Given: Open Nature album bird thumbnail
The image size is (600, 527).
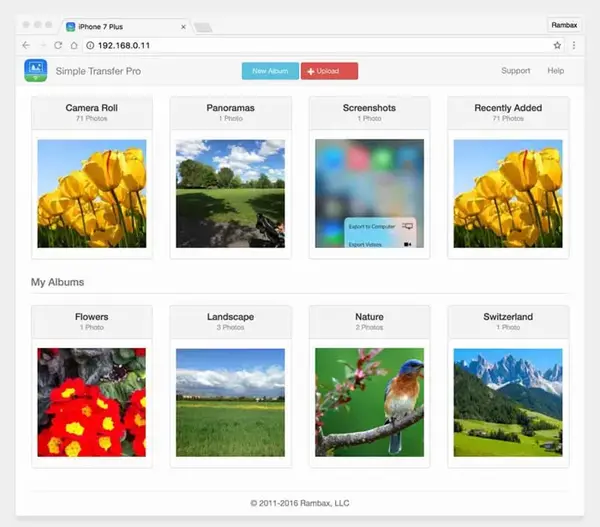Looking at the screenshot, I should [x=369, y=402].
